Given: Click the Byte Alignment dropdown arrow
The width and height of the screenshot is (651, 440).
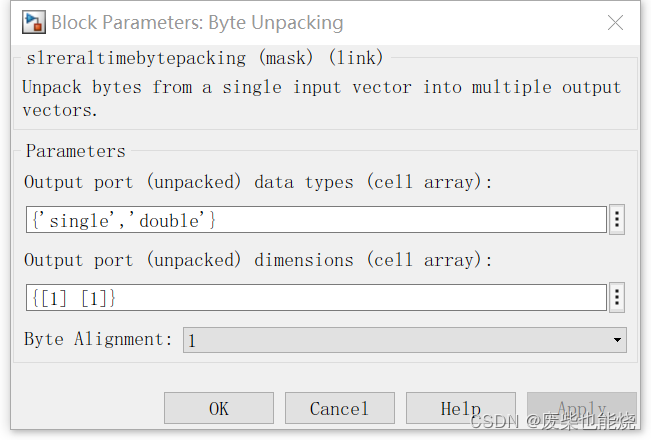Looking at the screenshot, I should tap(616, 340).
